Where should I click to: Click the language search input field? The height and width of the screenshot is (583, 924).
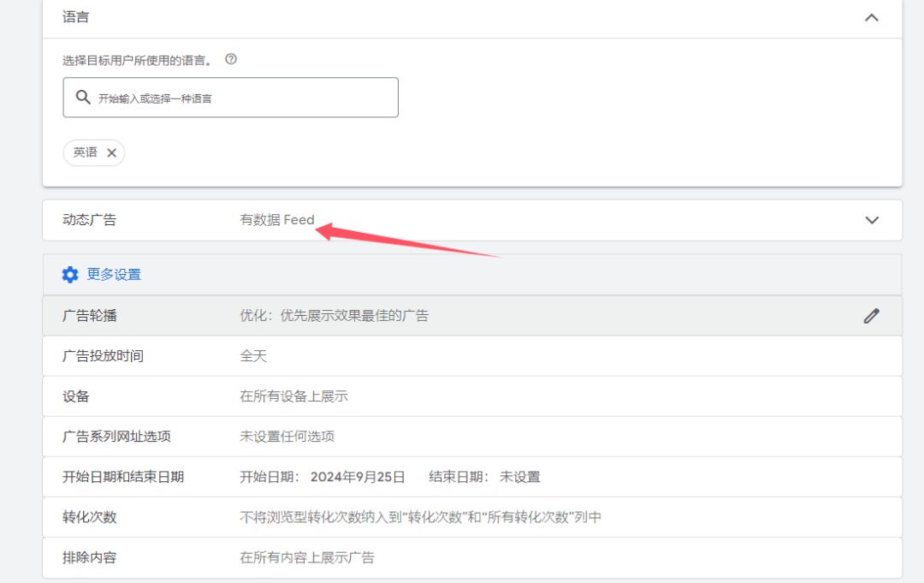click(x=231, y=97)
